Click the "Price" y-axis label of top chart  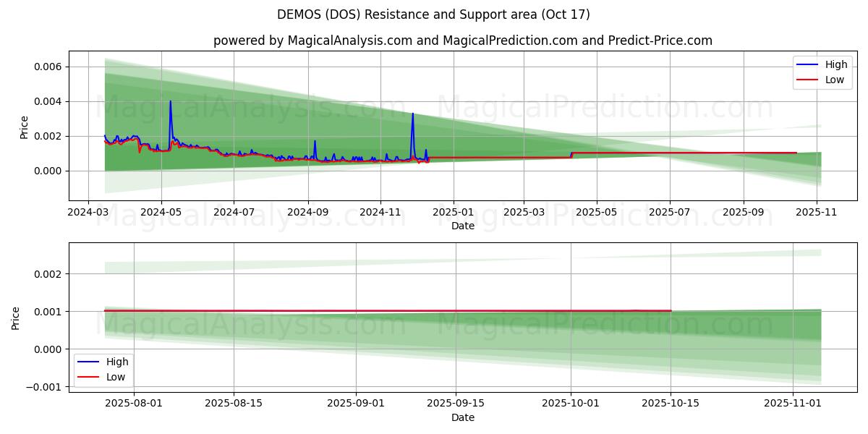(x=24, y=127)
